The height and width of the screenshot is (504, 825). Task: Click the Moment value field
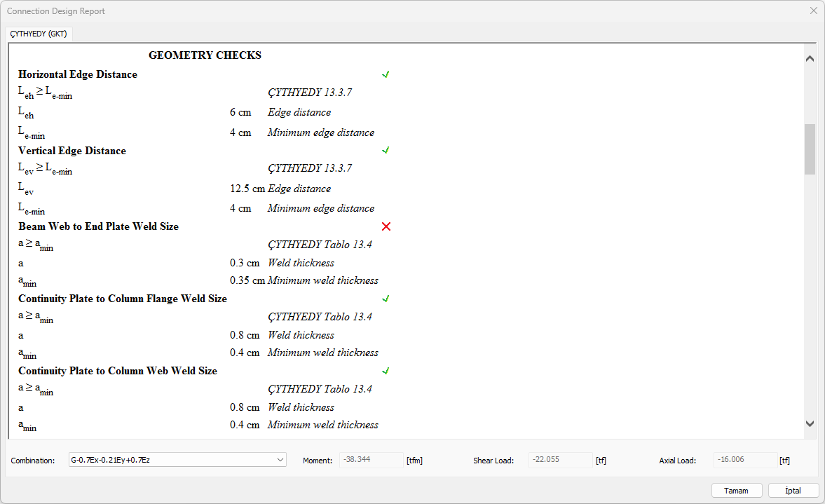coord(371,461)
